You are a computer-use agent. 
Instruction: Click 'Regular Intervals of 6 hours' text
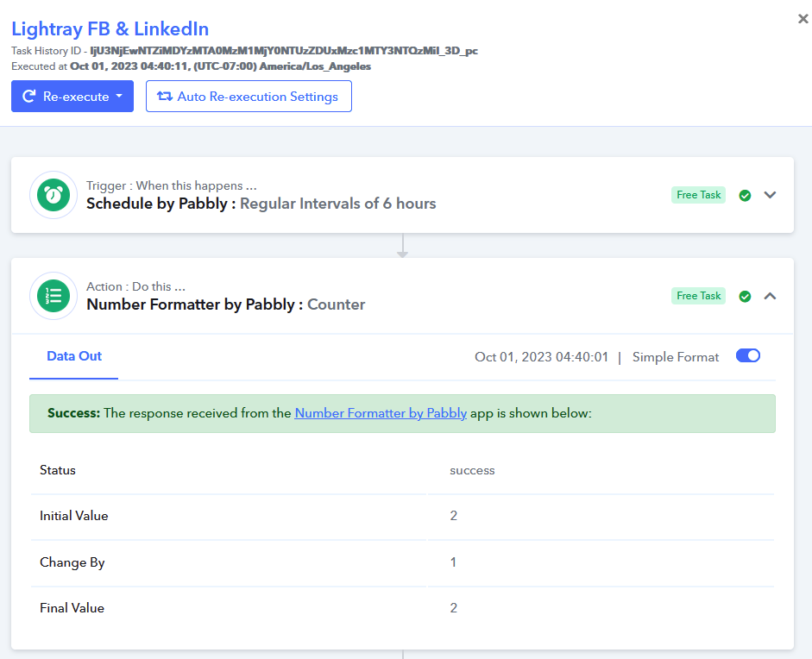(x=338, y=204)
